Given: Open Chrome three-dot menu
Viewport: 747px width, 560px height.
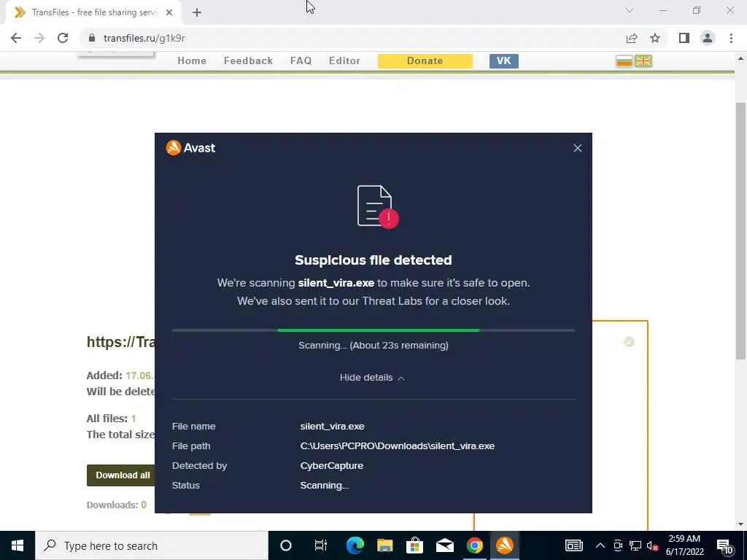Looking at the screenshot, I should tap(731, 38).
